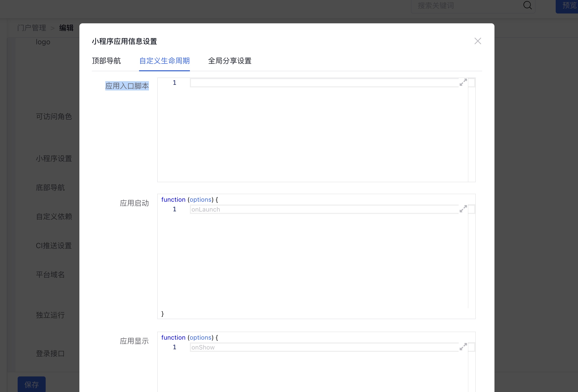Screen dimensions: 578x392
Task: Click the dialog title 小程序应用信息设置
Action: (125, 41)
